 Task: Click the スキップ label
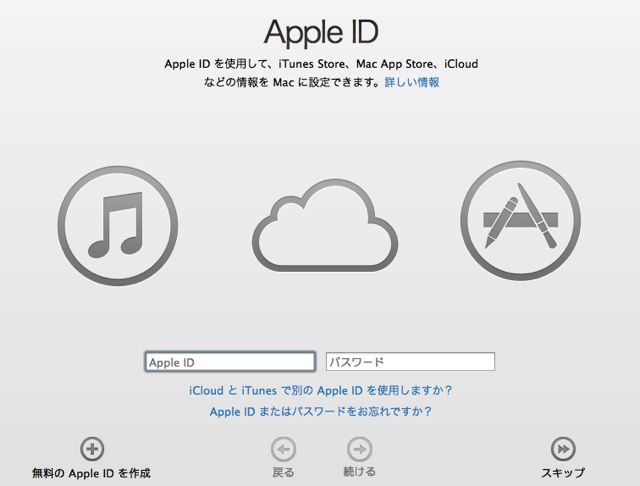[563, 473]
